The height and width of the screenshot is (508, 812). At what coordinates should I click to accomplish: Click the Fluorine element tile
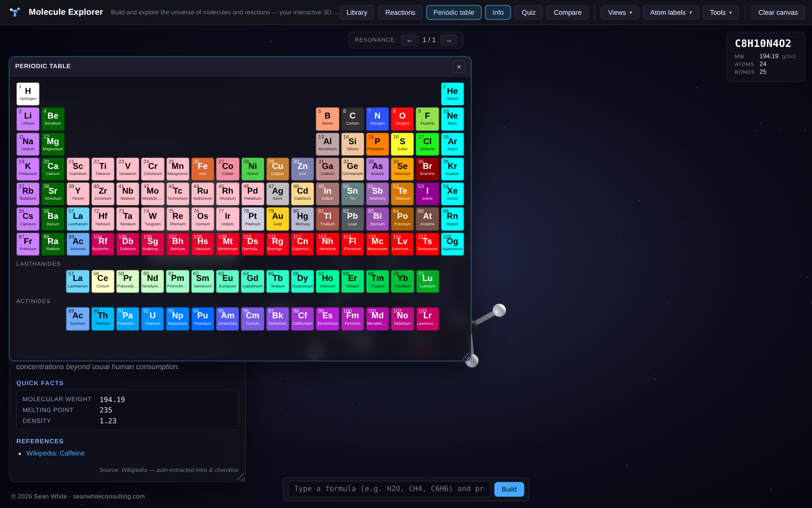[x=427, y=119]
